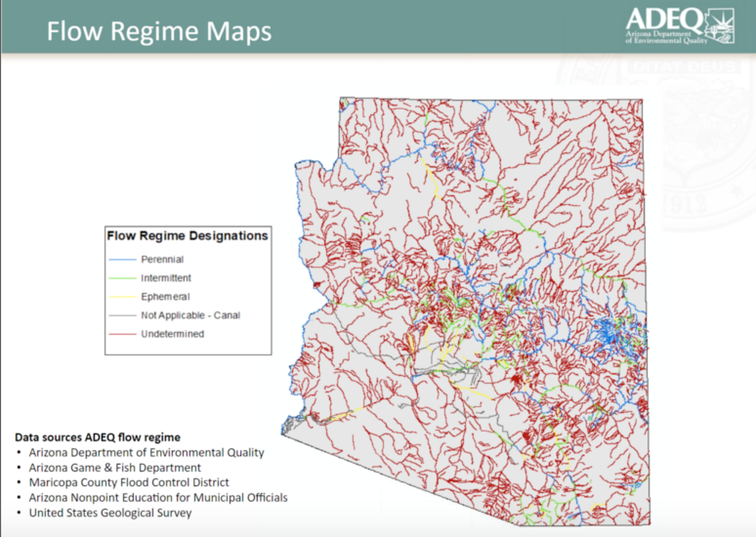The width and height of the screenshot is (756, 537).
Task: Click 'Data sources ADEQ flow regime' heading
Action: [x=98, y=437]
